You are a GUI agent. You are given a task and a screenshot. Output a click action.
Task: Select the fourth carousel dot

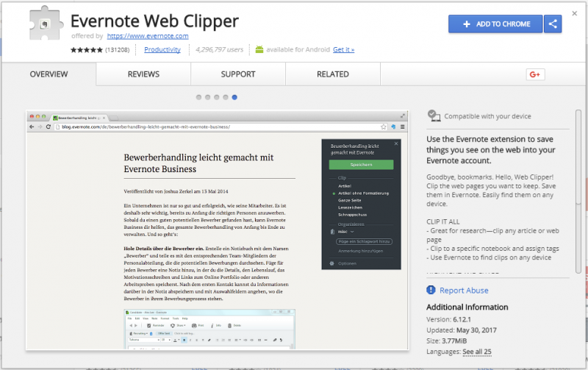click(x=226, y=97)
